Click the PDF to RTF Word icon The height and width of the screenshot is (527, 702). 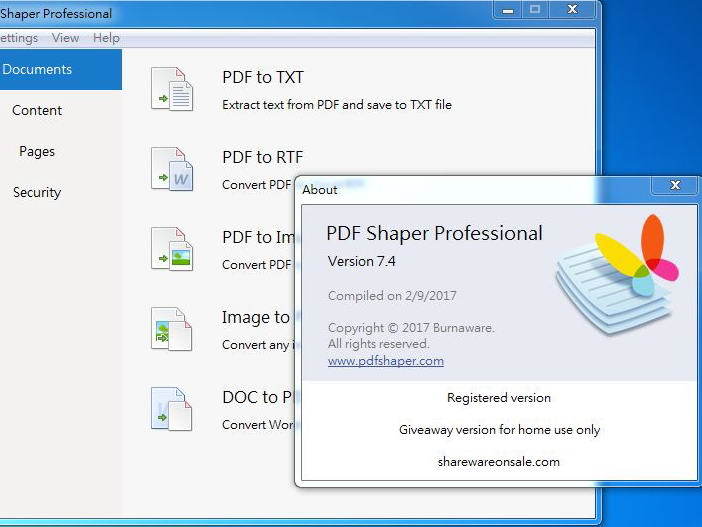click(x=172, y=169)
